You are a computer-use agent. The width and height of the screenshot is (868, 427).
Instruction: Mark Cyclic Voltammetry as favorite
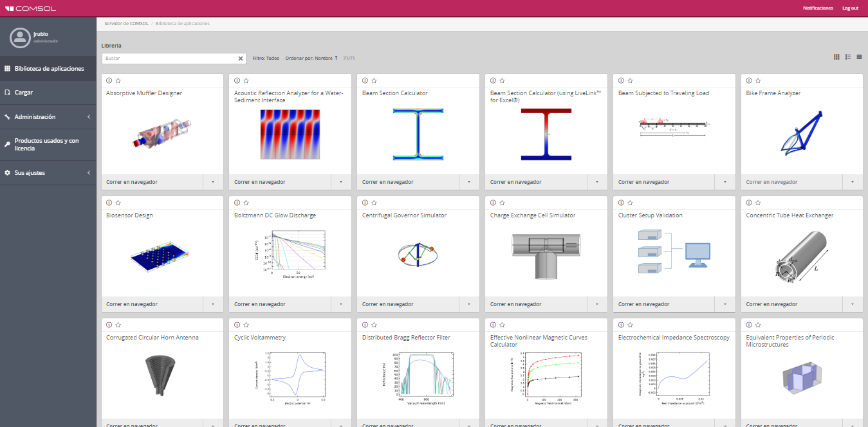pyautogui.click(x=246, y=325)
